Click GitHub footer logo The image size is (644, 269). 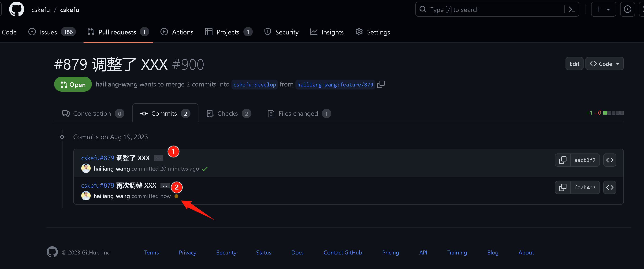[52, 252]
